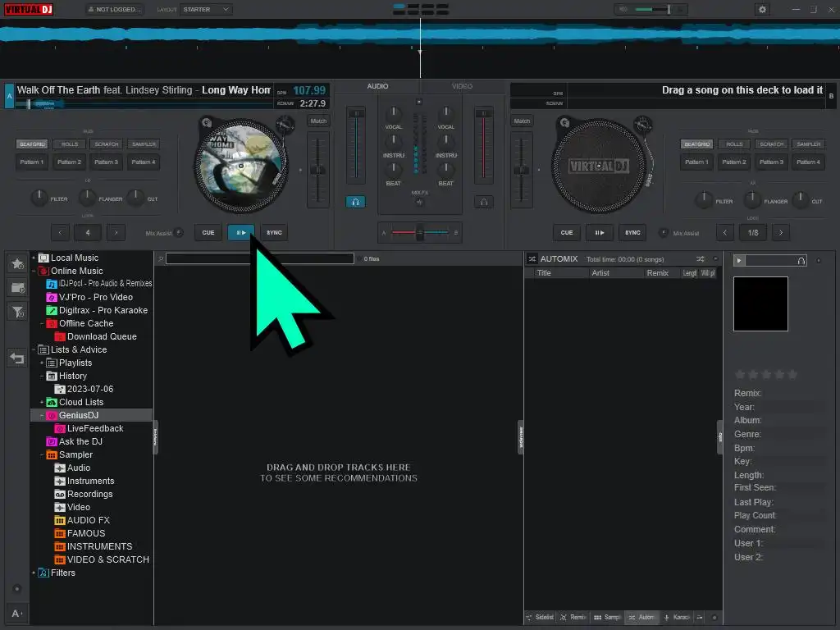Viewport: 840px width, 630px height.
Task: Click deck A loop size 4 button
Action: (88, 232)
